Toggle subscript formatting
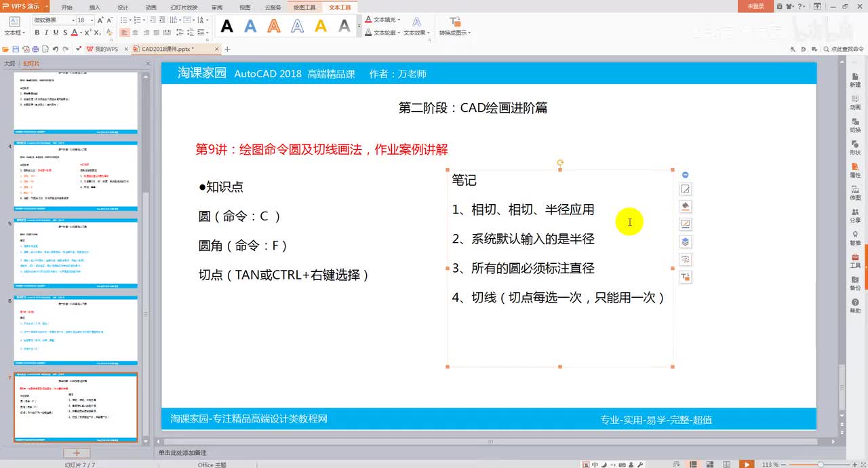This screenshot has width=868, height=468. 98,33
